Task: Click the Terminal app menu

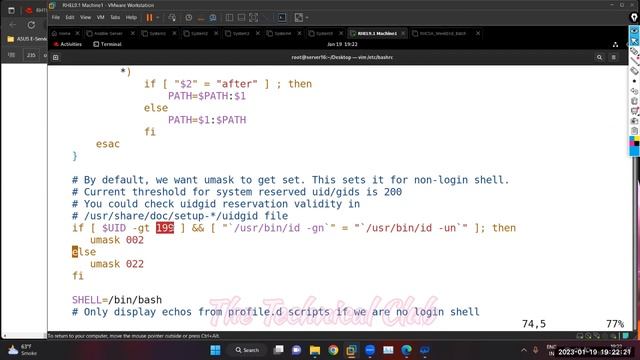Action: [x=107, y=44]
